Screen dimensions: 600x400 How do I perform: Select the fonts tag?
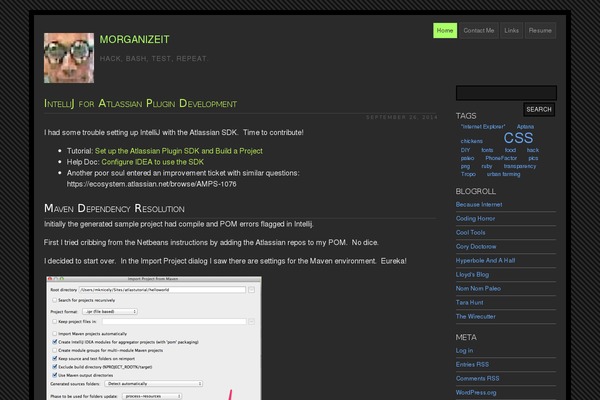[487, 150]
